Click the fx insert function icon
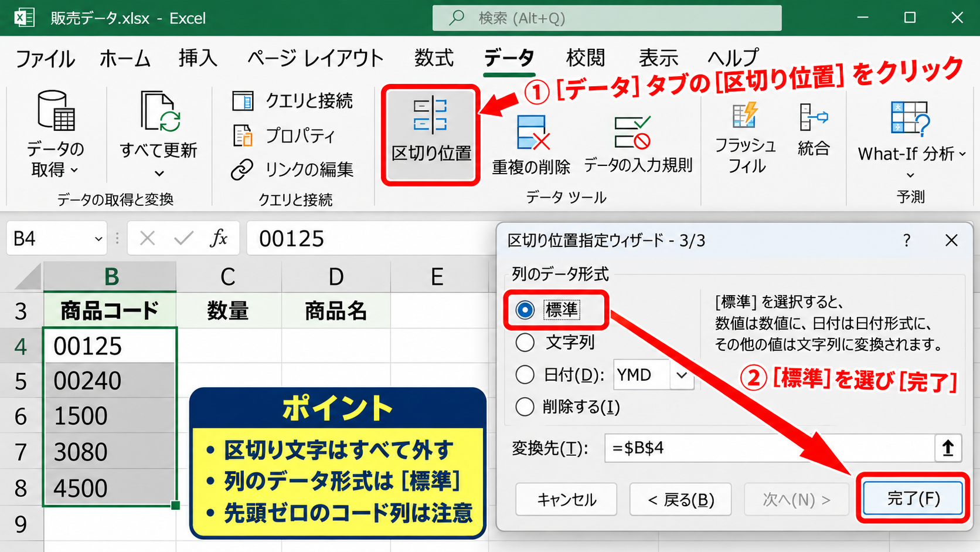This screenshot has height=552, width=980. [219, 238]
